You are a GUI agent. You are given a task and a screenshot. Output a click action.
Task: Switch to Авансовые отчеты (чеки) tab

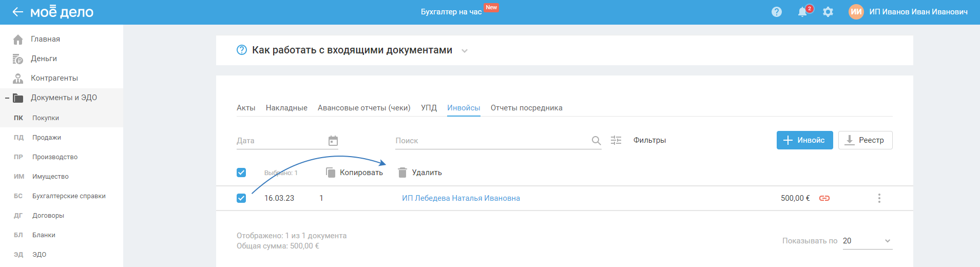pyautogui.click(x=364, y=108)
